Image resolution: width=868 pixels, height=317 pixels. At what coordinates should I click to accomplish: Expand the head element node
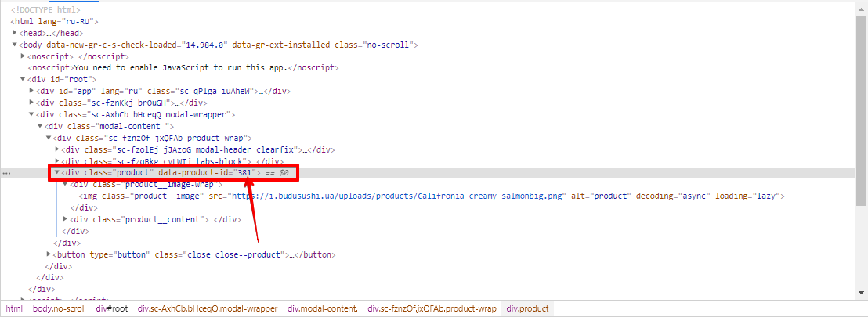[15, 34]
